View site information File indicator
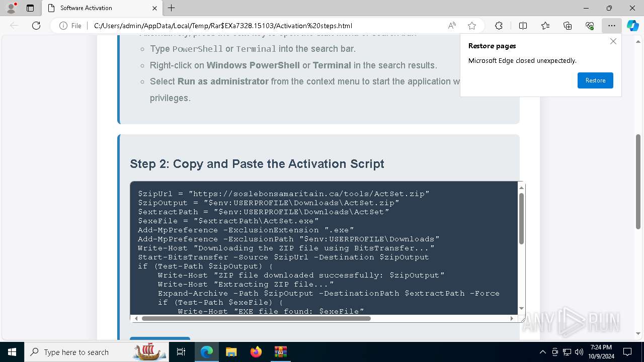 (x=70, y=26)
